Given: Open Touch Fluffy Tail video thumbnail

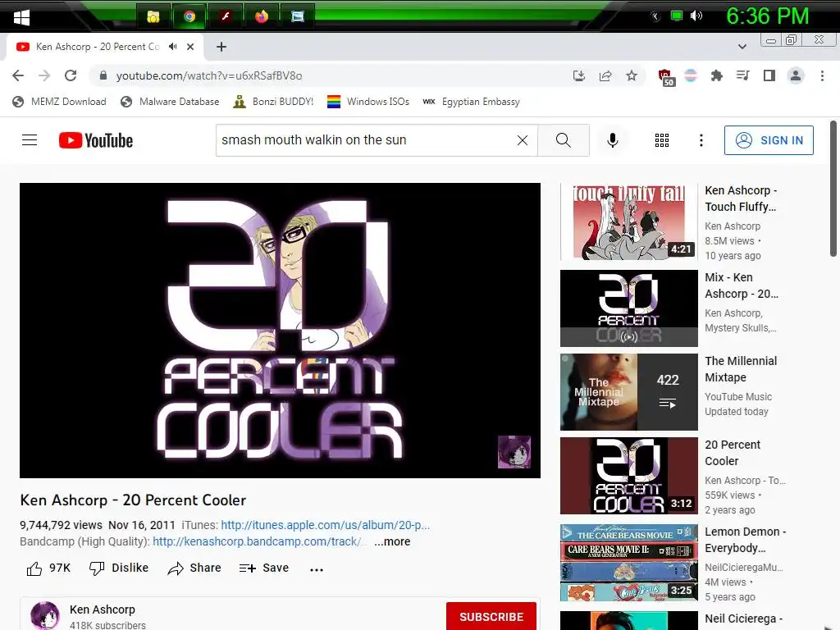Looking at the screenshot, I should [x=629, y=221].
